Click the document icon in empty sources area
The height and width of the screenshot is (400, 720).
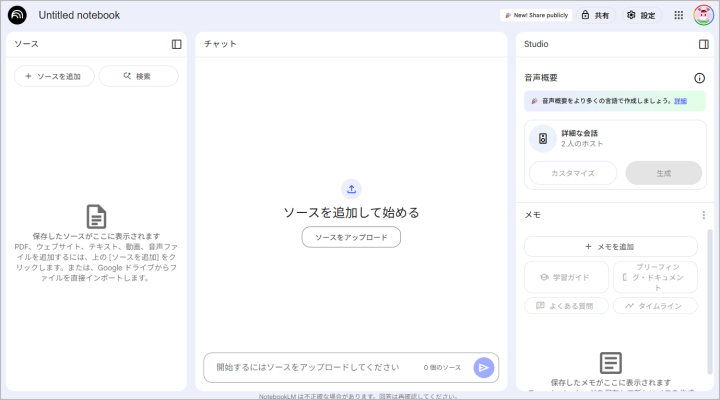[96, 216]
